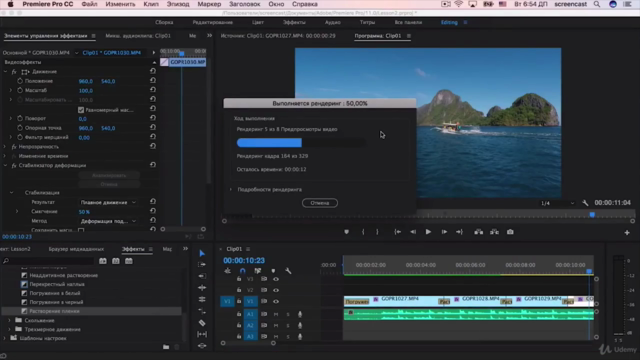Open Program monitor settings wrench
Viewport: 640px width, 360px height.
(x=585, y=203)
